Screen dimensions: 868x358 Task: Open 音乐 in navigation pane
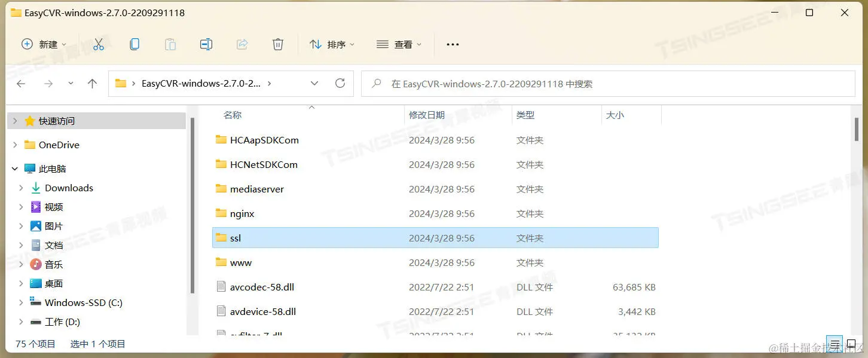click(54, 264)
